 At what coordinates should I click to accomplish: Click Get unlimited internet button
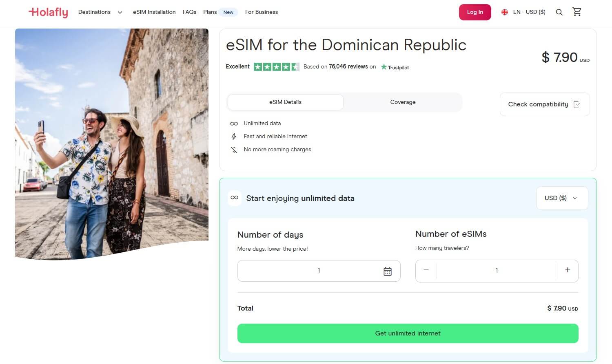point(408,333)
